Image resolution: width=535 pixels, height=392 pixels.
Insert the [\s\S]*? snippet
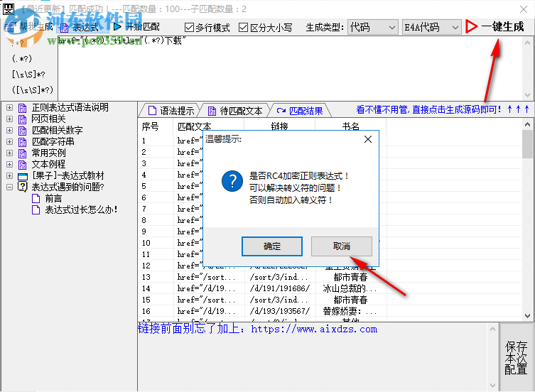(28, 75)
